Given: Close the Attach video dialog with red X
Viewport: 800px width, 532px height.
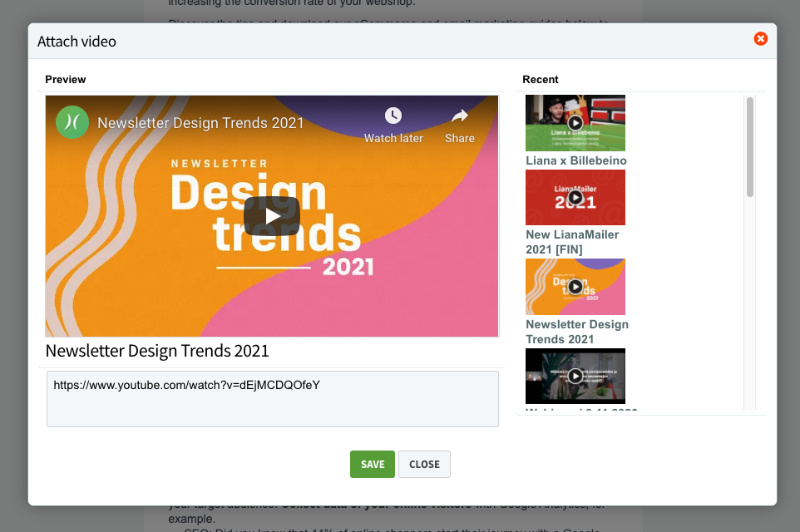Looking at the screenshot, I should 760,39.
